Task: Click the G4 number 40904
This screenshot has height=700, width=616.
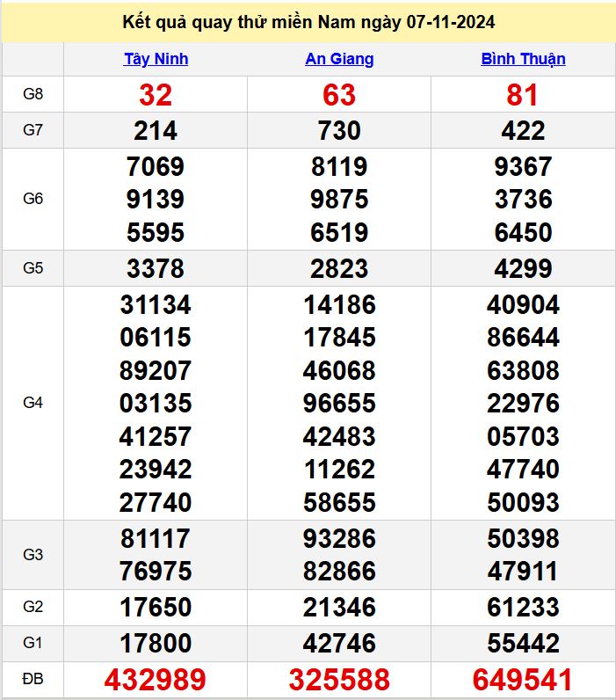Action: 523,305
